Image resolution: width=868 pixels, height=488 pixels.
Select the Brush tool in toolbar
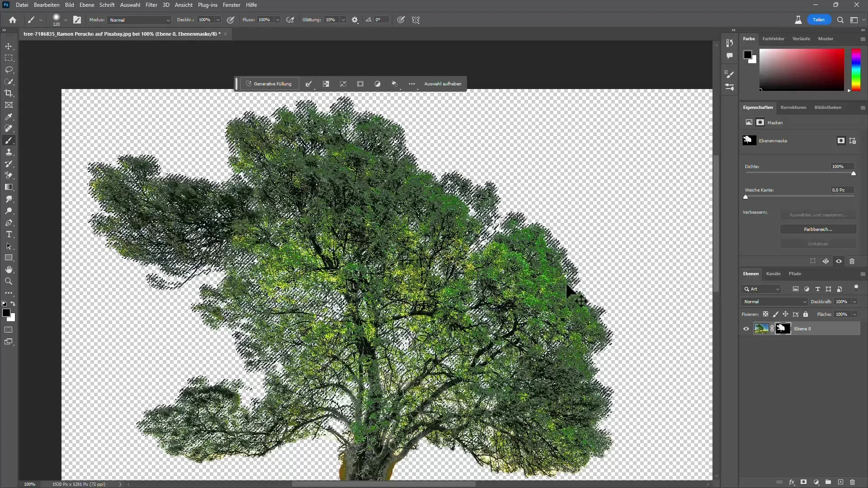point(9,140)
